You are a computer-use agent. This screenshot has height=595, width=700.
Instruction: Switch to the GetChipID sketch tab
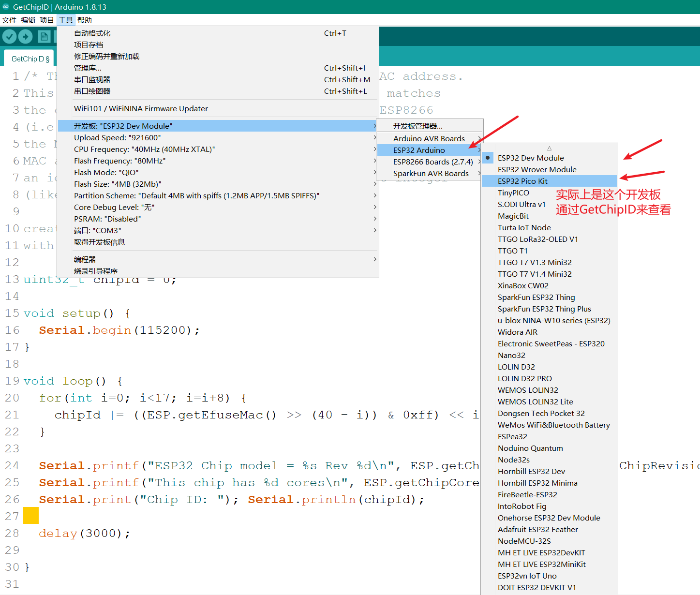[x=30, y=59]
